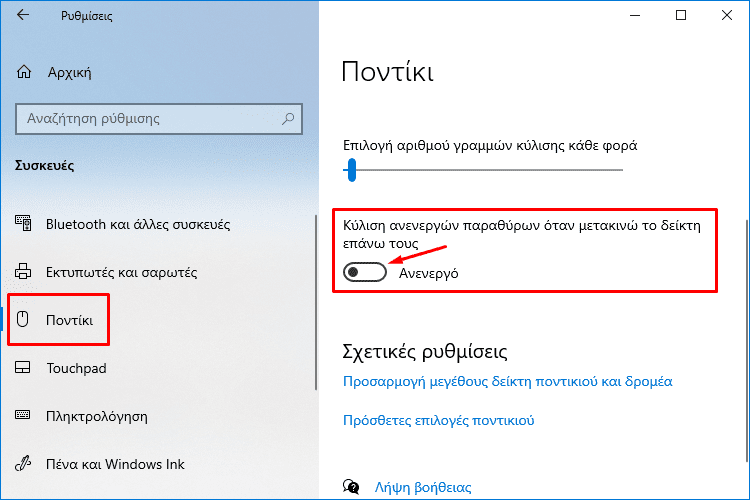750x500 pixels.
Task: Open Προσαρμογή μεγέθους δείκτη ποντικιού link
Action: [507, 381]
